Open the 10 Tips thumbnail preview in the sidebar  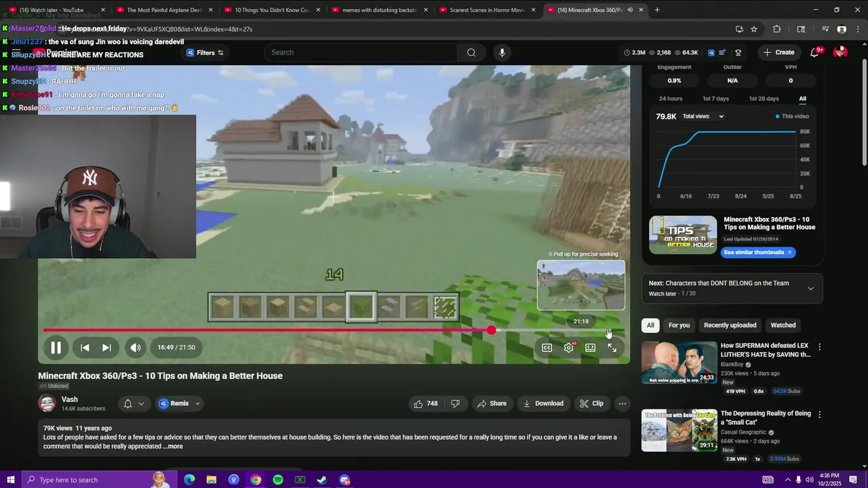tap(683, 235)
